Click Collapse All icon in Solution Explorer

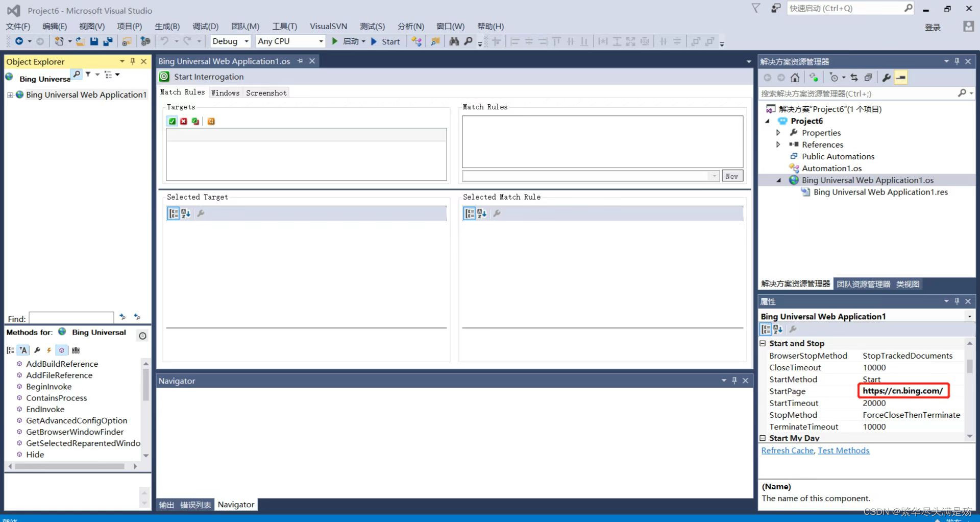[x=868, y=78]
